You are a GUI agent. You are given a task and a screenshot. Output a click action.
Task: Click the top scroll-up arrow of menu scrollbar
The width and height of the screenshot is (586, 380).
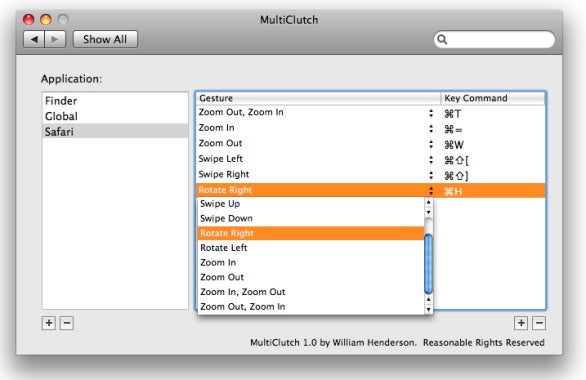coord(428,202)
